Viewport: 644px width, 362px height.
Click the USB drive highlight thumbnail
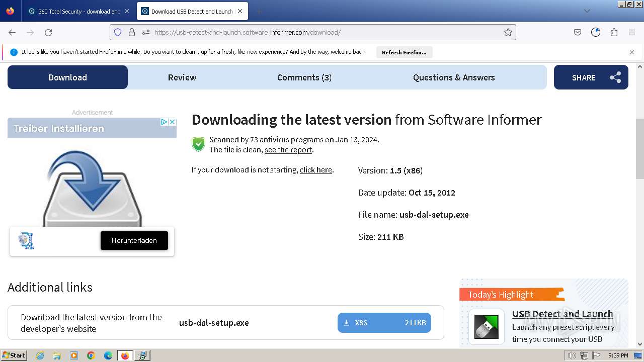coord(487,327)
